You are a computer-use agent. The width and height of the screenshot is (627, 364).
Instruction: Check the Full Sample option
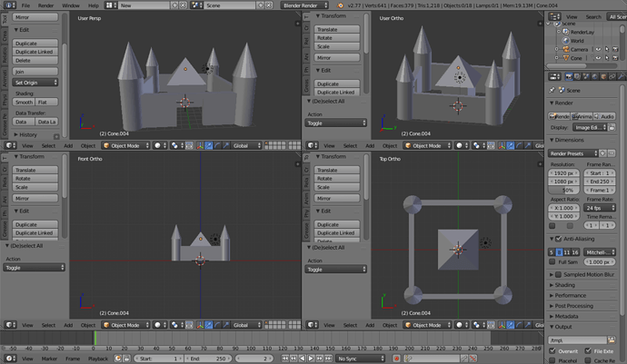pos(552,261)
